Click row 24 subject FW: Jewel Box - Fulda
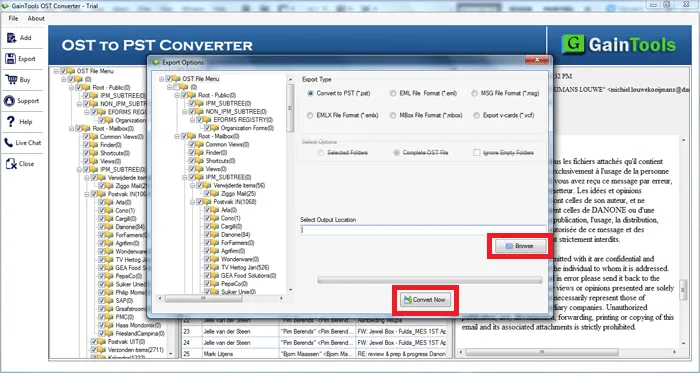700x373 pixels. [x=401, y=343]
